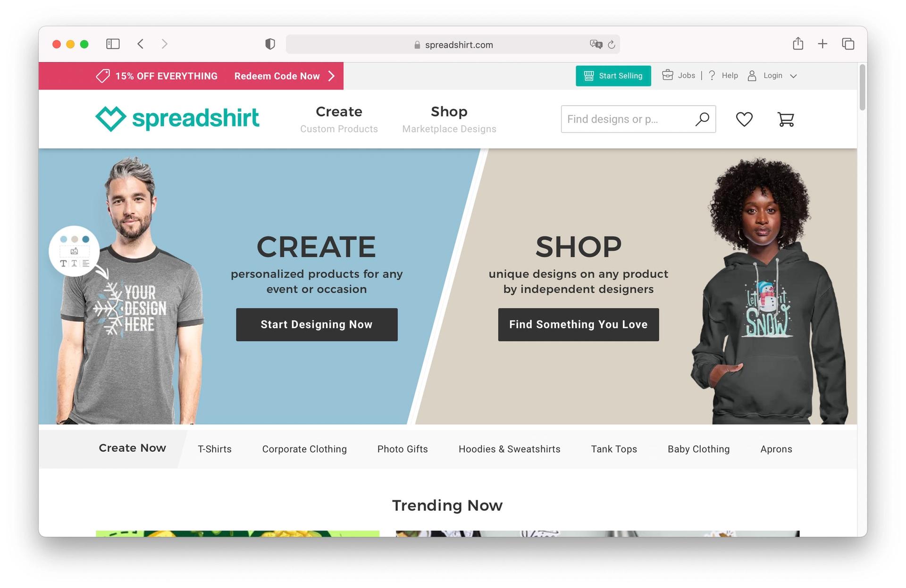
Task: Open the shopping cart icon
Action: pos(786,119)
